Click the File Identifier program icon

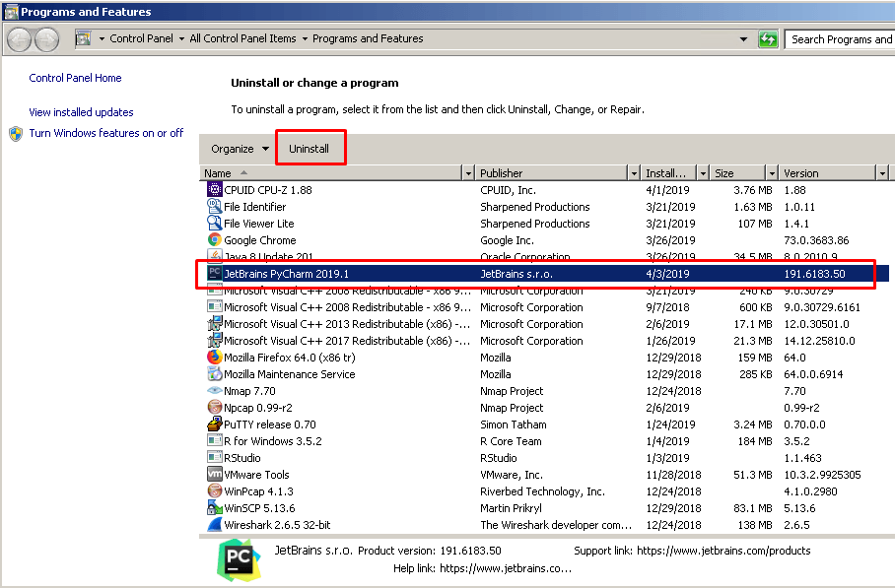(214, 206)
